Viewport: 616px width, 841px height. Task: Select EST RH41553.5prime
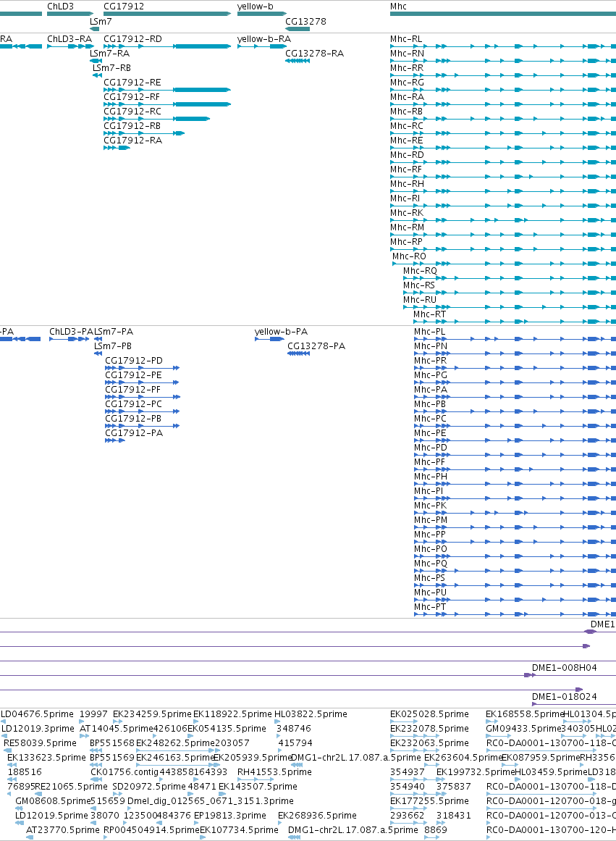274,772
